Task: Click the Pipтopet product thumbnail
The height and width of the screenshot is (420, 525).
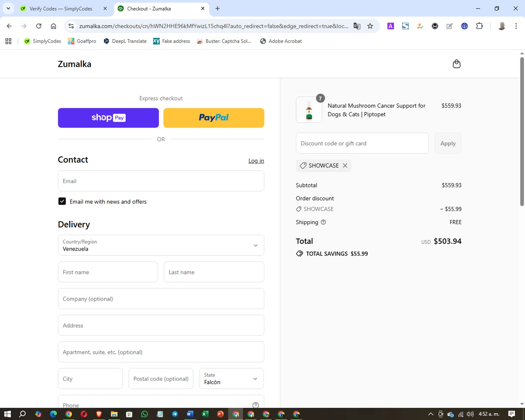Action: [x=309, y=110]
